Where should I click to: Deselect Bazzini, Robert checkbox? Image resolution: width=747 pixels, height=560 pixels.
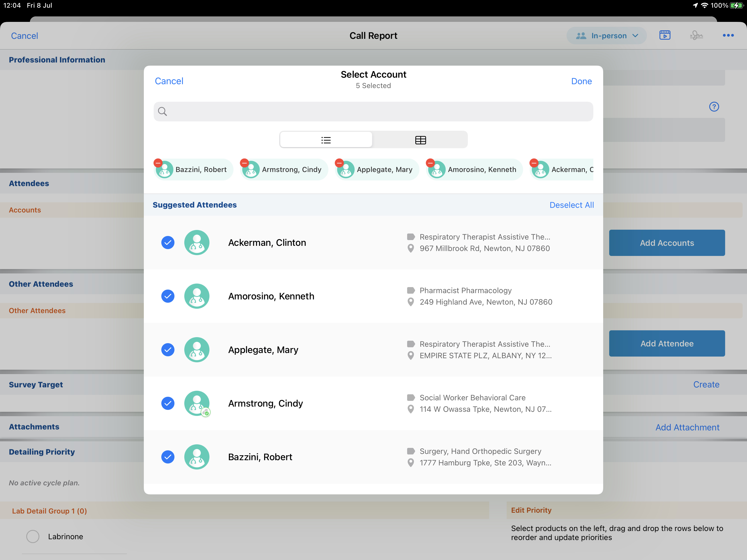click(168, 457)
